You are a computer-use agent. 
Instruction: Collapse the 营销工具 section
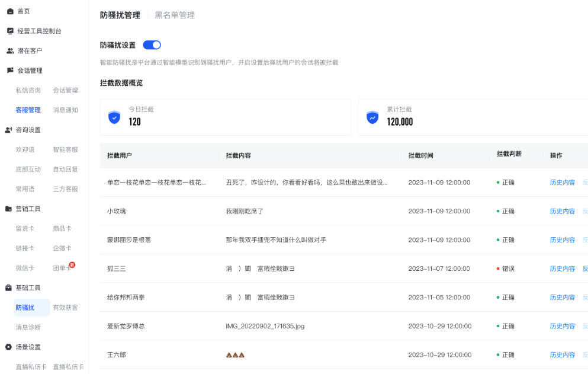coord(28,209)
